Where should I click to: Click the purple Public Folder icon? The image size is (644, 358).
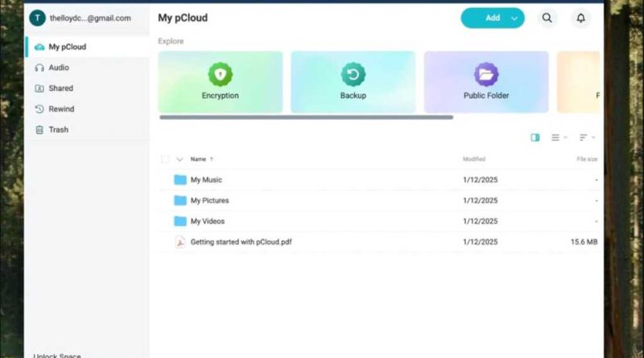coord(486,74)
